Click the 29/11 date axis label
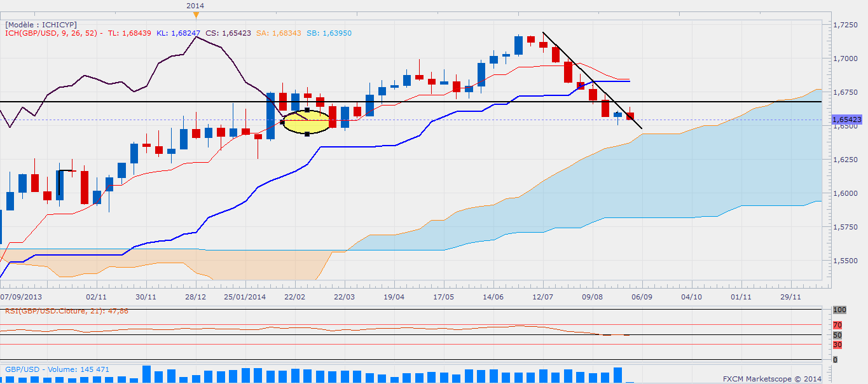Viewport: 868px width, 384px height. coord(790,297)
